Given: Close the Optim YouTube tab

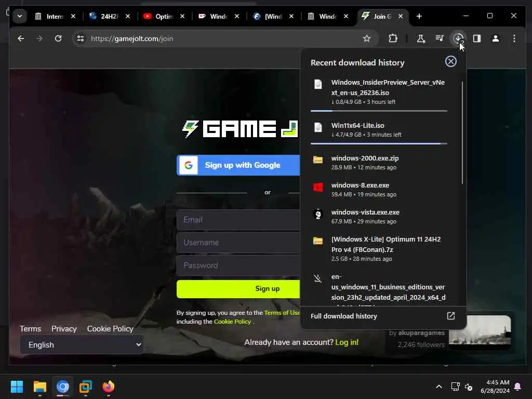Looking at the screenshot, I should pos(182,16).
